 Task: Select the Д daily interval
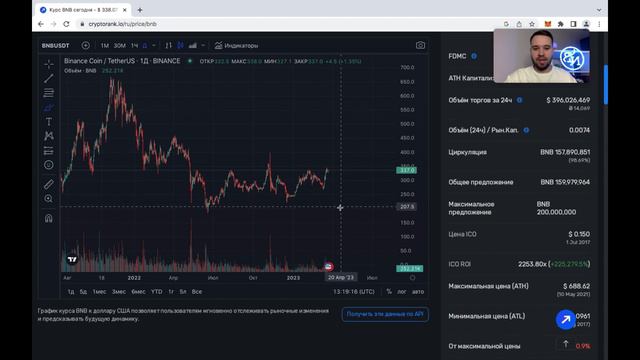145,45
